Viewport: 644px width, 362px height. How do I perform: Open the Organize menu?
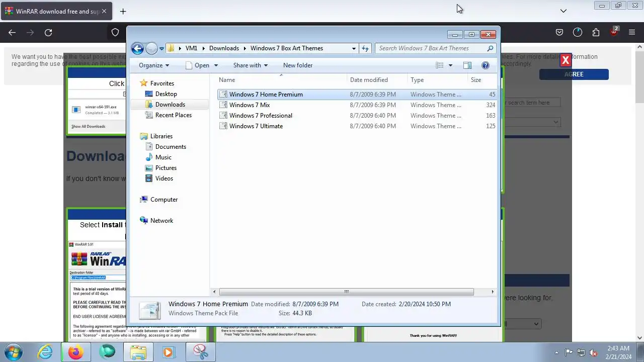click(154, 65)
